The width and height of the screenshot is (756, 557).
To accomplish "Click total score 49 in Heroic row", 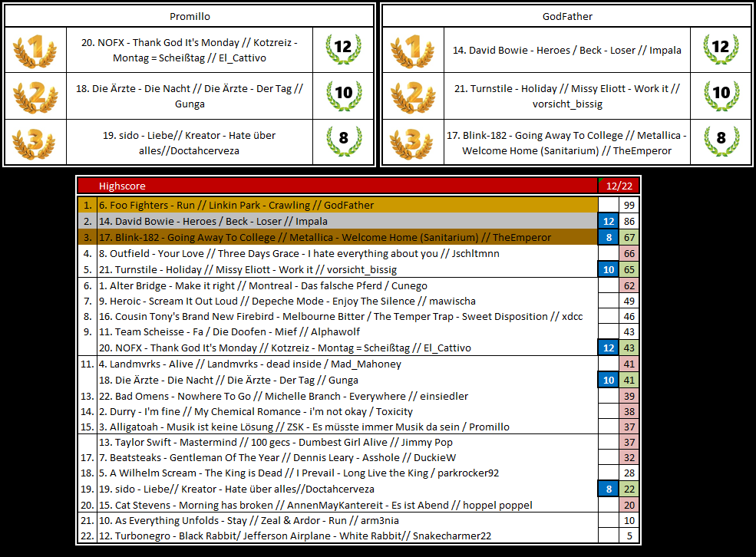I will click(629, 302).
